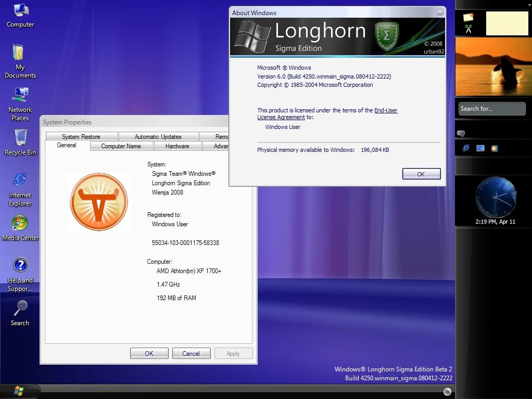
Task: Click product ID "55034-103-0001175-58338"
Action: click(185, 243)
